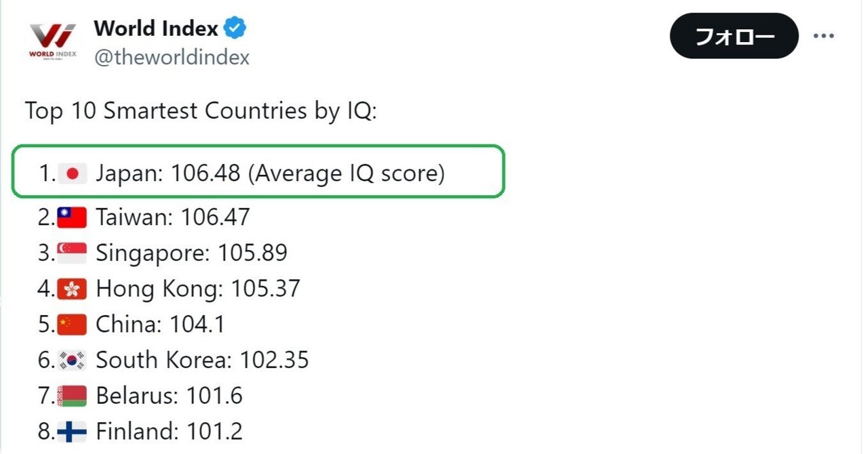Click the World Index profile avatar icon

(x=53, y=37)
